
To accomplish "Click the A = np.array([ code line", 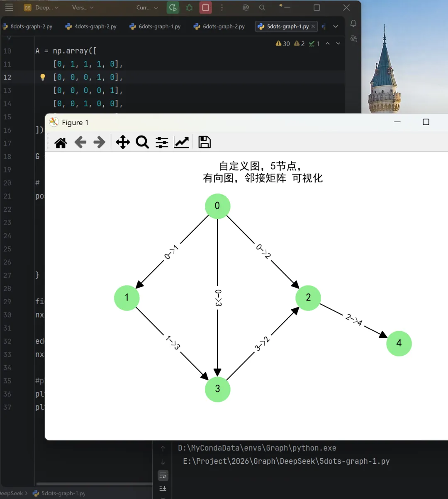I will [x=66, y=51].
